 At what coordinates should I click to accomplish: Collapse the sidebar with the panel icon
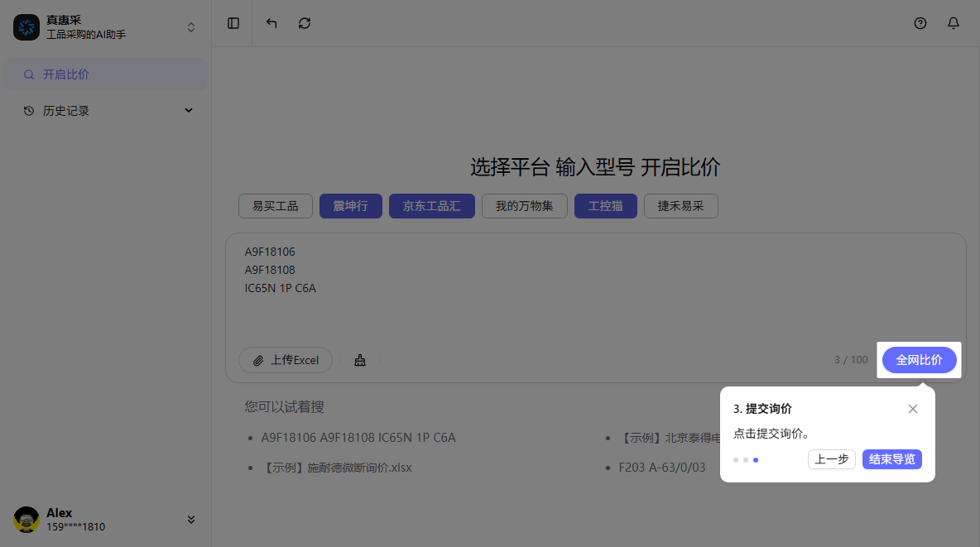(233, 23)
